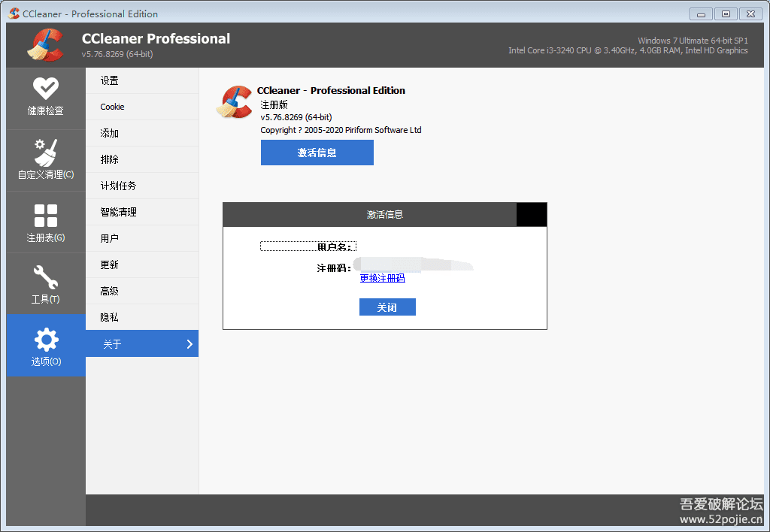This screenshot has width=770, height=532.
Task: Click the black square in activation dialog header
Action: (532, 214)
